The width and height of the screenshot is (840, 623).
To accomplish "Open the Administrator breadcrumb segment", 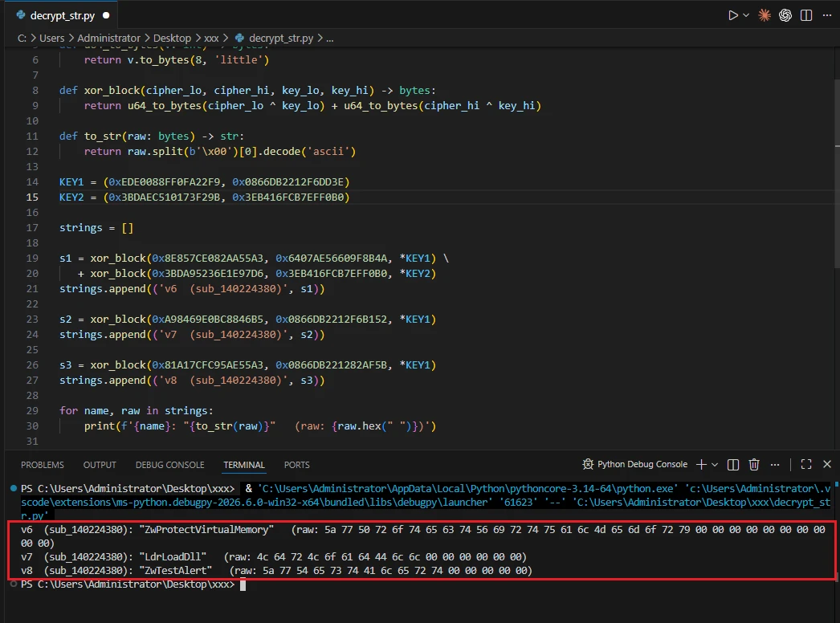I will (x=108, y=38).
